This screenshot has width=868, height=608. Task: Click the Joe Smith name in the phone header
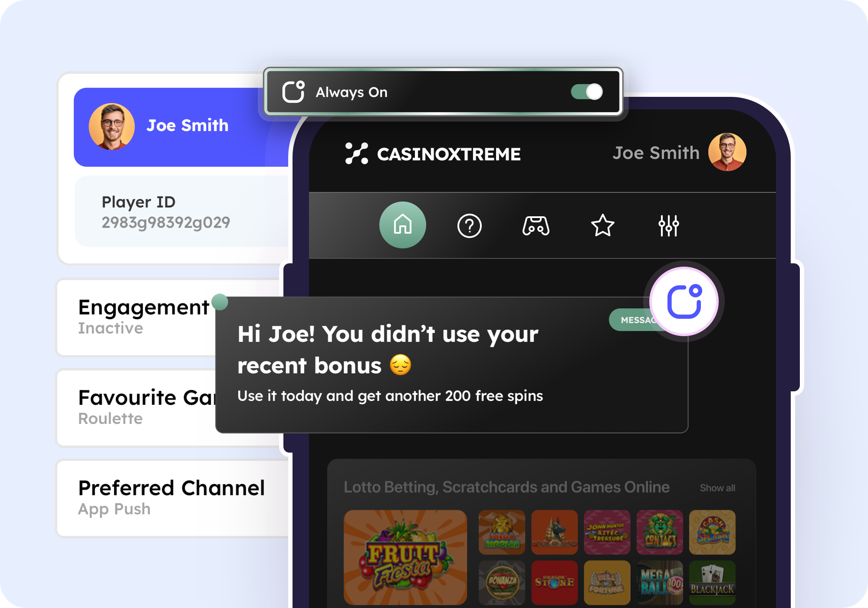[656, 153]
